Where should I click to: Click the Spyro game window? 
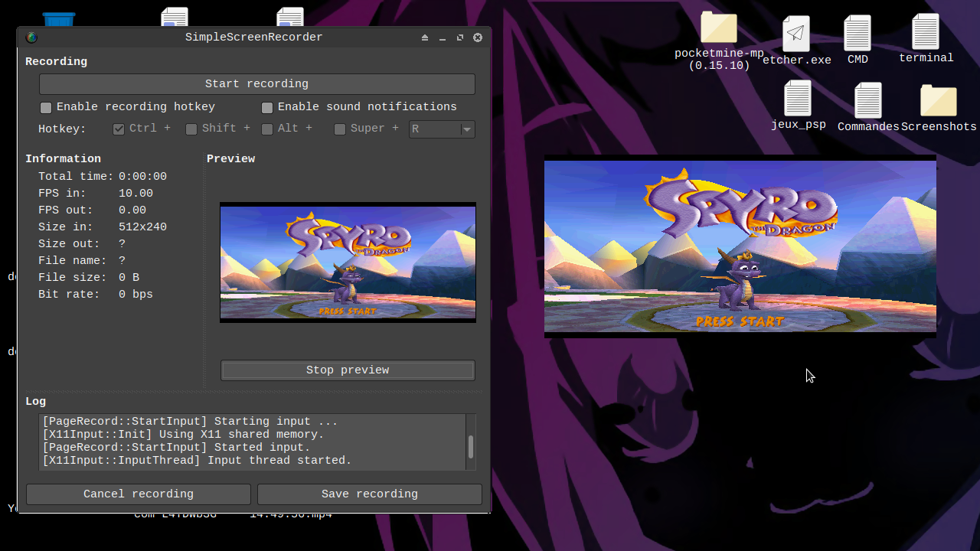click(740, 246)
